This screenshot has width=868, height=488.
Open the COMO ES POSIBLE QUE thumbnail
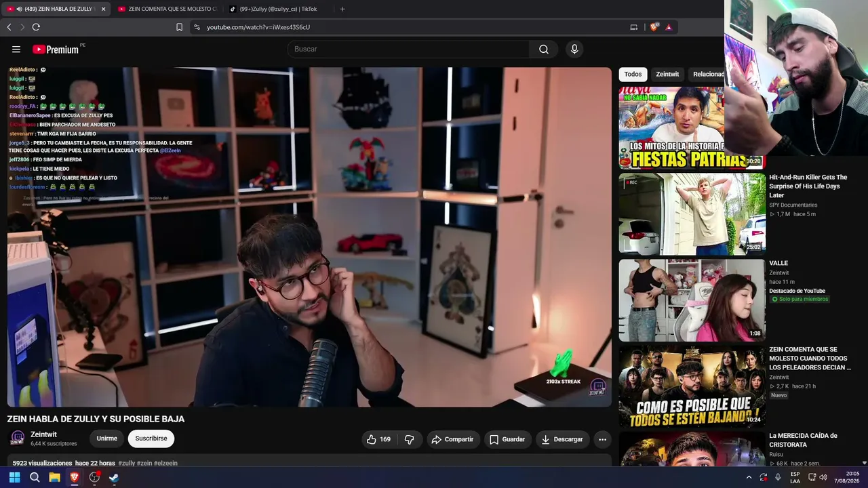pyautogui.click(x=692, y=387)
